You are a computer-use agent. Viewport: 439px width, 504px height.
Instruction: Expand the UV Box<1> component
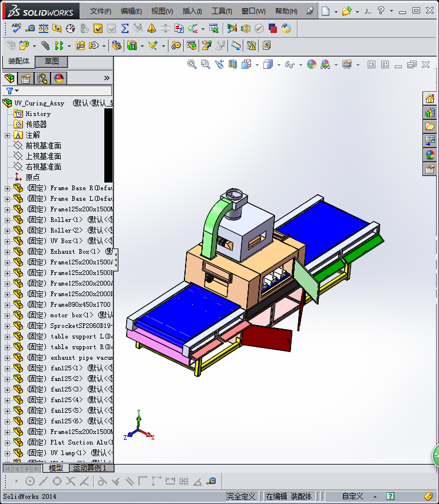point(7,241)
